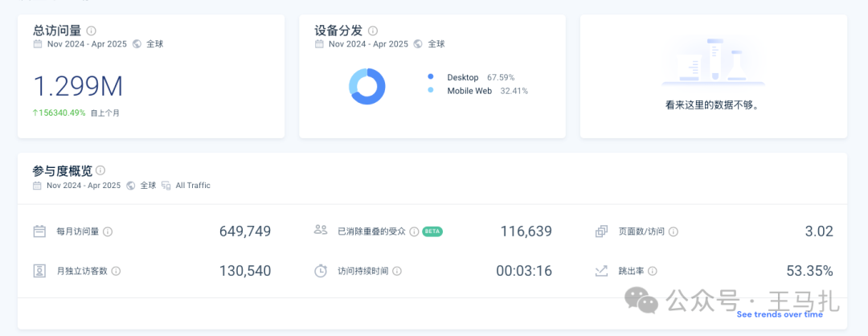The height and width of the screenshot is (336, 868).
Task: Click the 参与度概览 section title
Action: coord(62,170)
